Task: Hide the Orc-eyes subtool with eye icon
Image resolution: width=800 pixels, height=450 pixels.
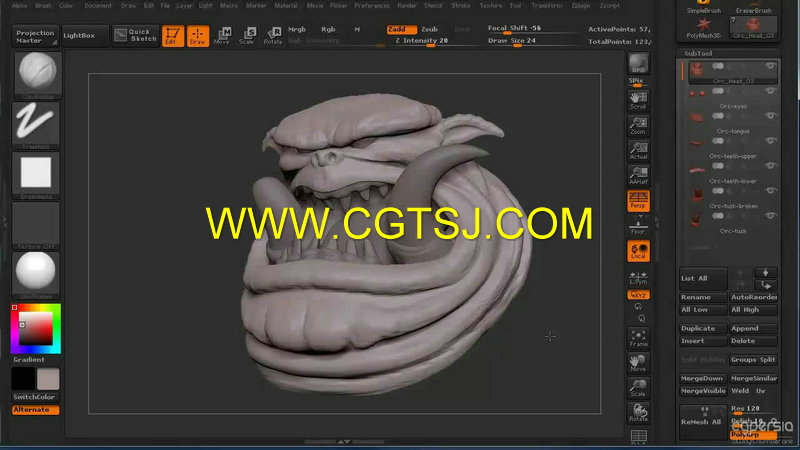Action: click(x=770, y=91)
